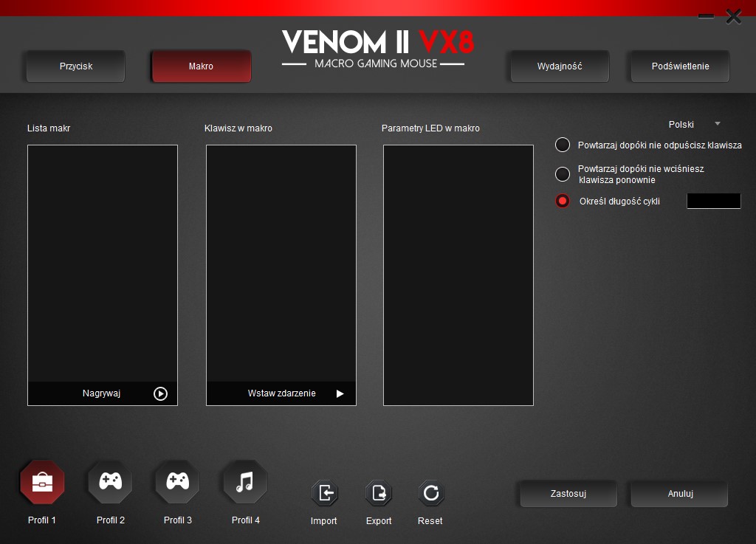Click the Profil 4 label
The width and height of the screenshot is (756, 544).
(x=245, y=520)
